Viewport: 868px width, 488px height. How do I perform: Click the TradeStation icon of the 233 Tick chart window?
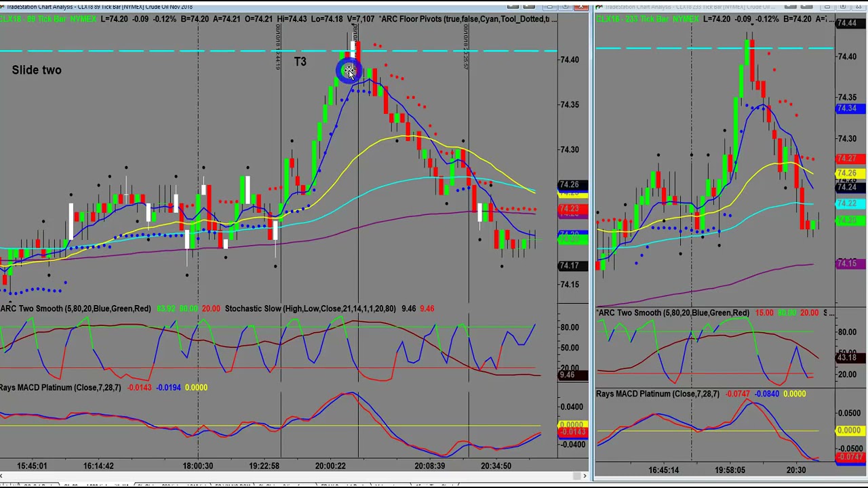(599, 7)
